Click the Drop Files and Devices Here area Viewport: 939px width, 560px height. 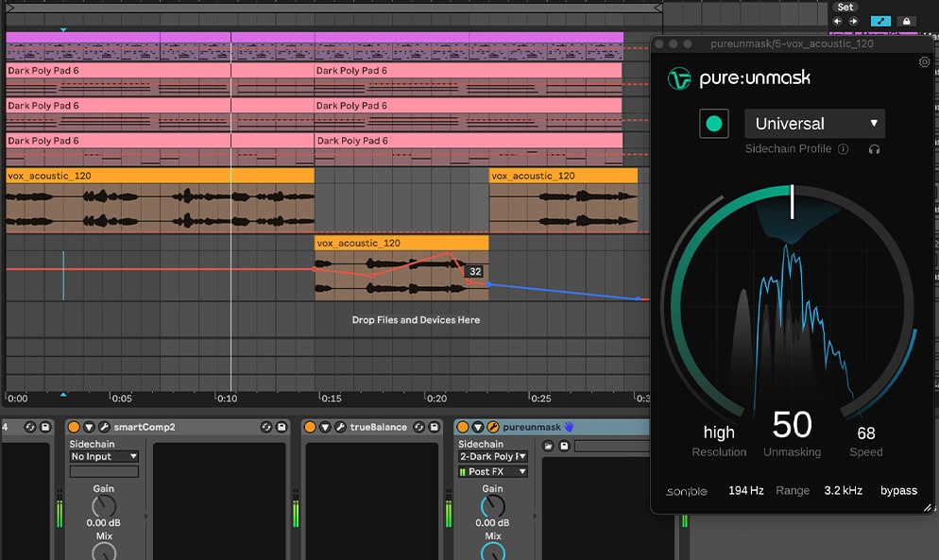[x=416, y=320]
